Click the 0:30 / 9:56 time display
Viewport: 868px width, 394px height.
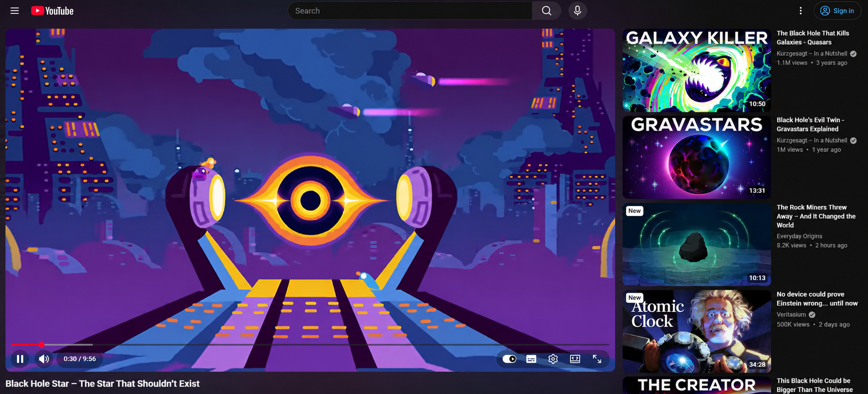tap(80, 359)
